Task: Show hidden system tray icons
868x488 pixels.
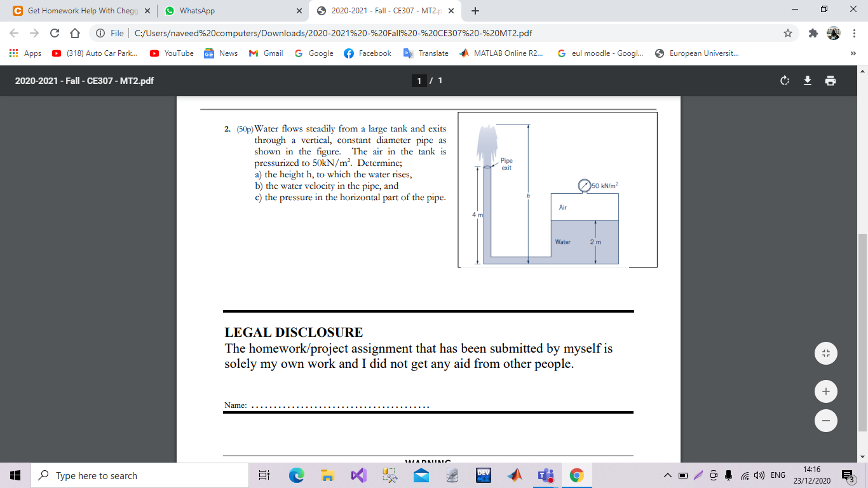Action: click(668, 475)
